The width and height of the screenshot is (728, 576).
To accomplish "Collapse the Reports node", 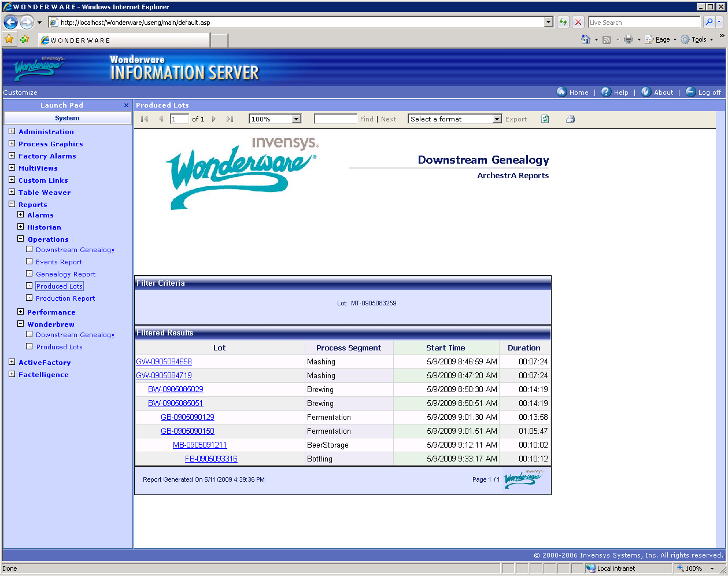I will point(12,204).
